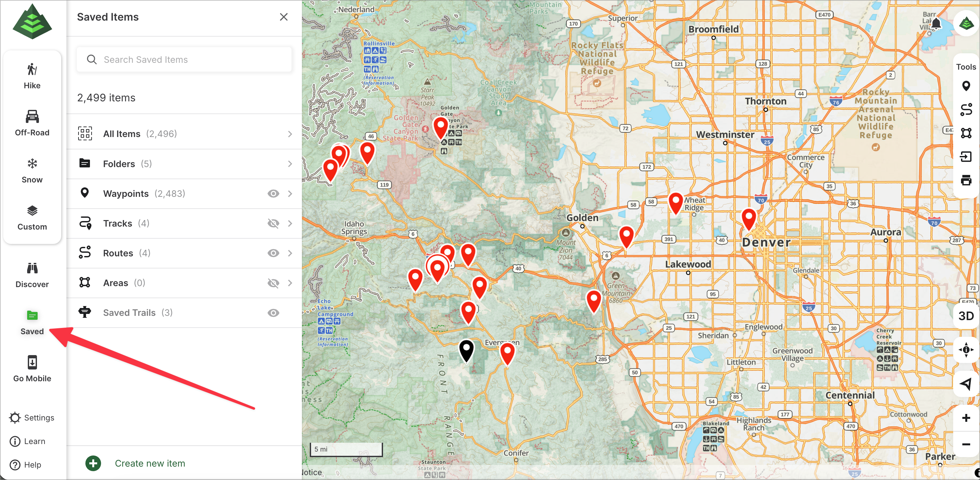Focus the Search Saved Items field
The image size is (980, 480).
point(184,59)
